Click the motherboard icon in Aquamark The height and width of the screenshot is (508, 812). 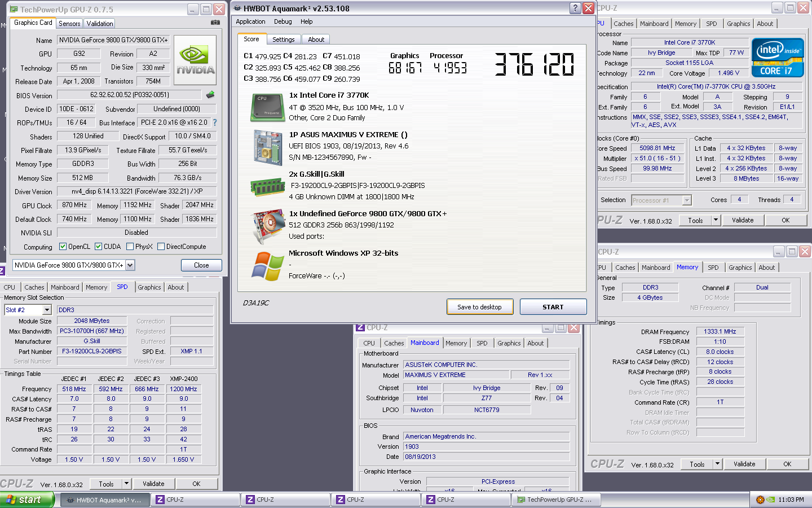click(267, 147)
